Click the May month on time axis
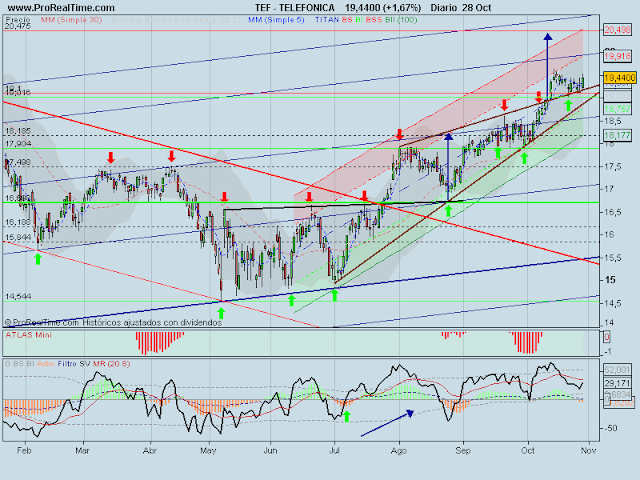Viewport: 640px width, 480px height. tap(208, 451)
